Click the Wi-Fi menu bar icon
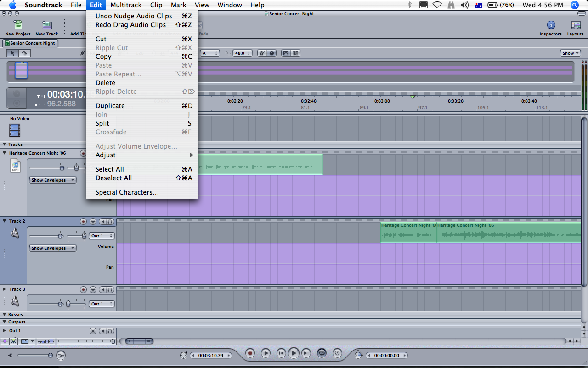 coord(437,5)
